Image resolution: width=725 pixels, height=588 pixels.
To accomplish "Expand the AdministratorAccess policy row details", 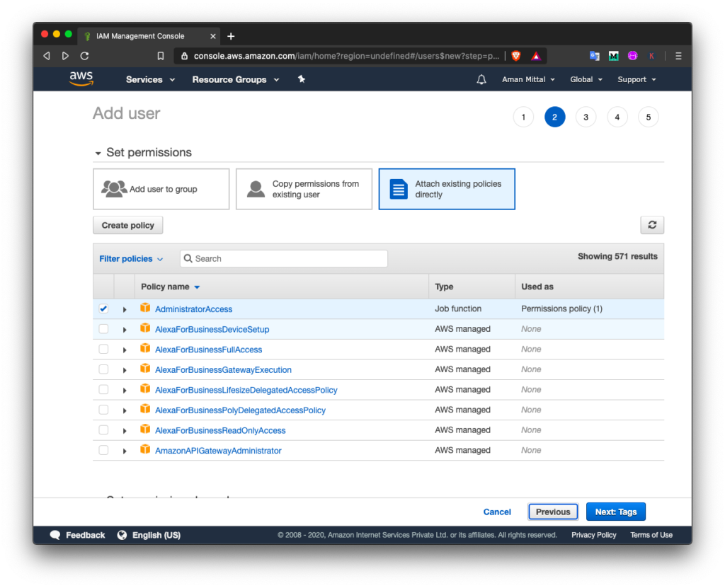I will pyautogui.click(x=125, y=309).
